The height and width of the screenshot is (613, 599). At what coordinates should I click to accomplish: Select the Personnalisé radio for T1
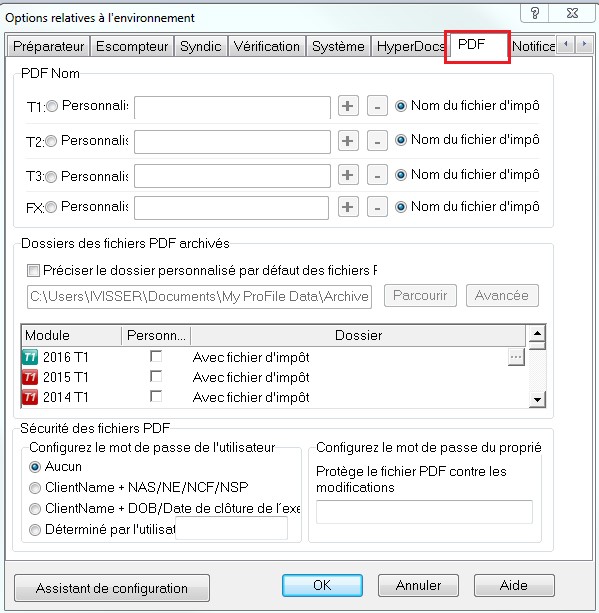tap(52, 106)
